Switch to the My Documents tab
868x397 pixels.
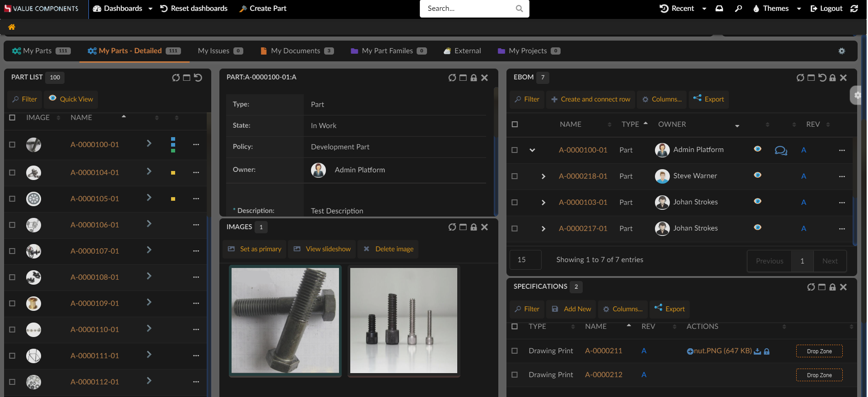297,51
